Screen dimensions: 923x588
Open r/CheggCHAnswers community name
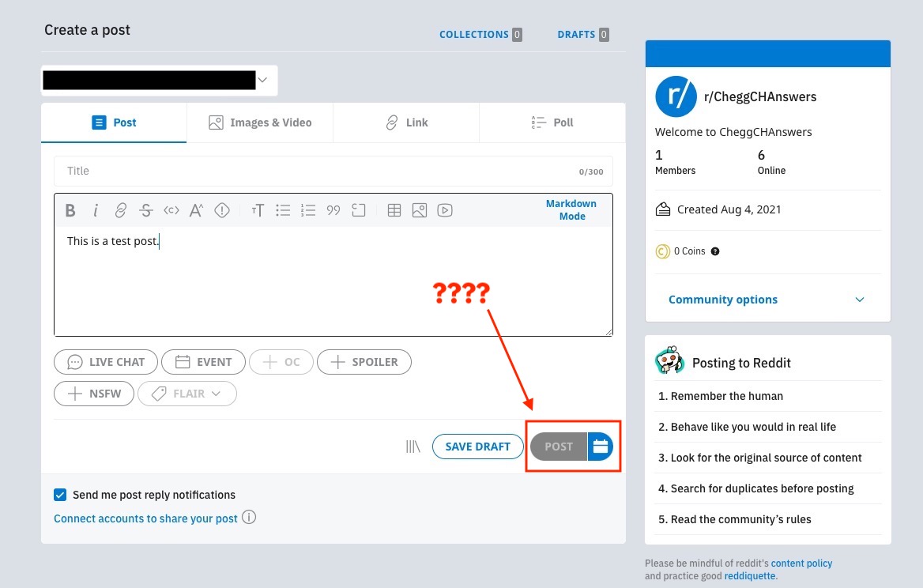tap(760, 96)
